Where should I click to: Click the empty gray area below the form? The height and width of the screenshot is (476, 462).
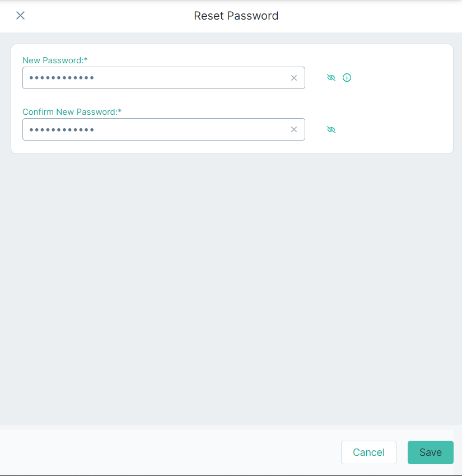click(x=231, y=288)
